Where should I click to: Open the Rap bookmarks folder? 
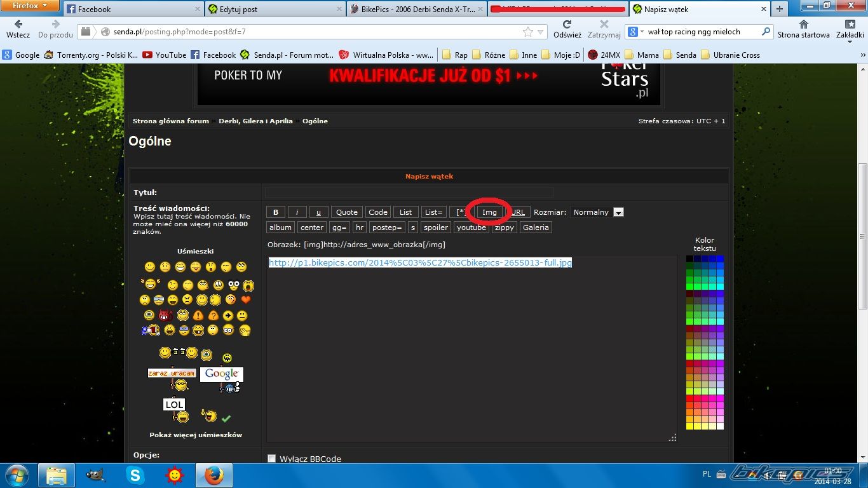[455, 55]
